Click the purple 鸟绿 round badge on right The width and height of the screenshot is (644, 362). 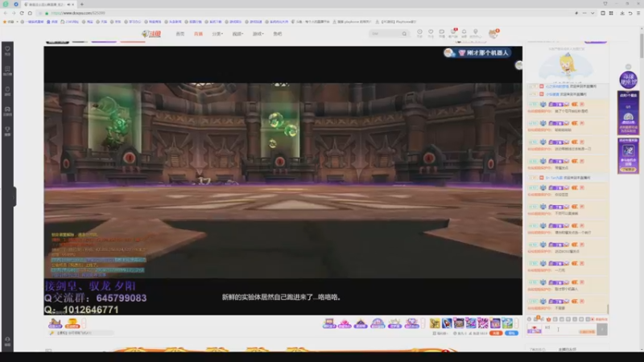pos(629,80)
